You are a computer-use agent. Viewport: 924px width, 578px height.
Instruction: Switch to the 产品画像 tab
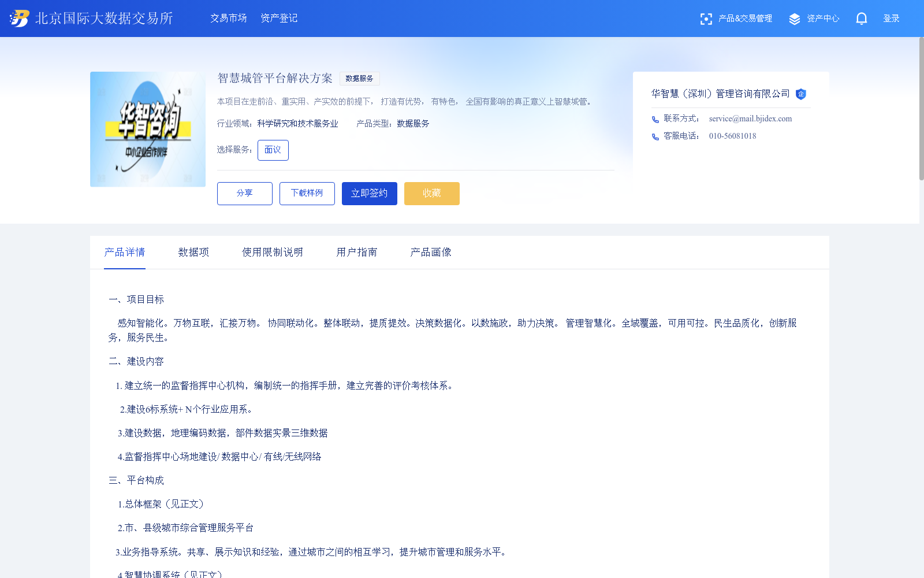(x=431, y=253)
